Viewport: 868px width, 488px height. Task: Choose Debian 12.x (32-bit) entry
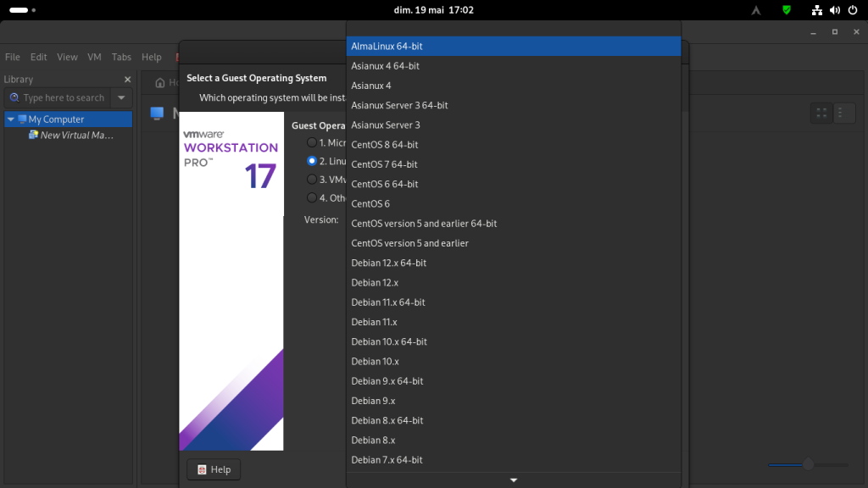coord(513,282)
